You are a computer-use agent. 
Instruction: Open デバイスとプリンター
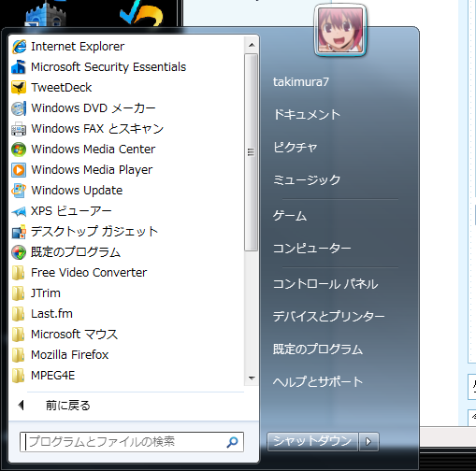(329, 317)
